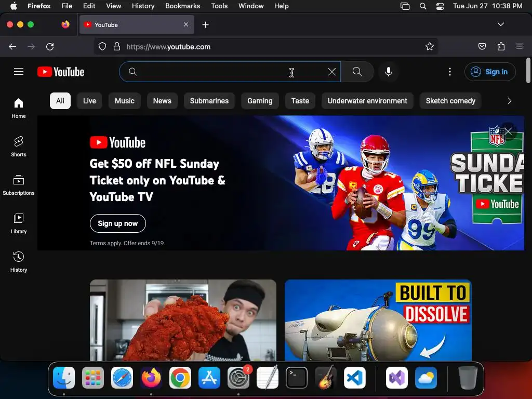Open the Built To Dissolve video thumbnail
Viewport: 532px width, 399px height.
coord(378,320)
